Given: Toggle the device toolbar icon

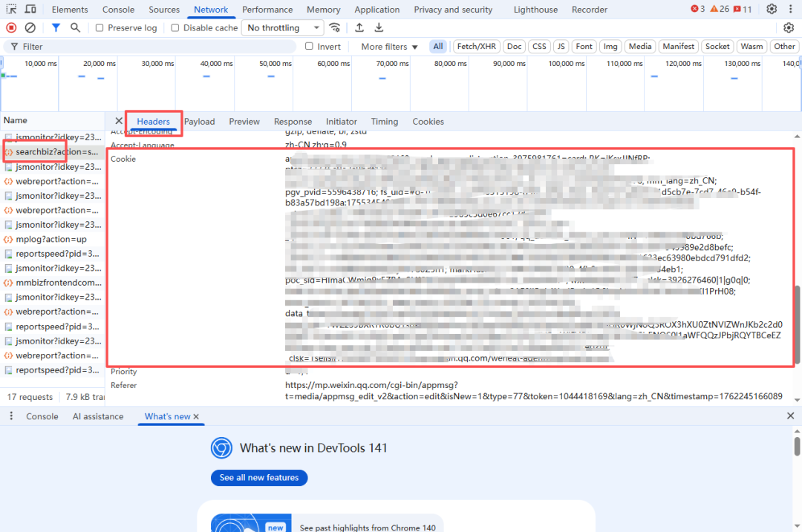Looking at the screenshot, I should click(x=30, y=9).
